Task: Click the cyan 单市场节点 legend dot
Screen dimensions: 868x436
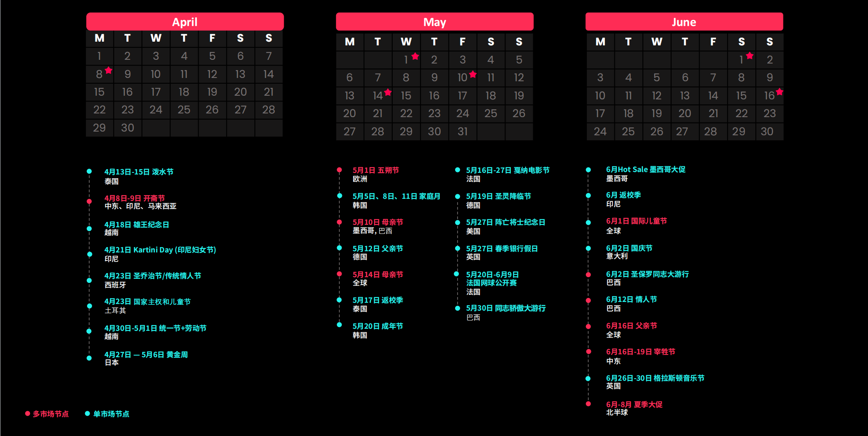Action: point(87,414)
